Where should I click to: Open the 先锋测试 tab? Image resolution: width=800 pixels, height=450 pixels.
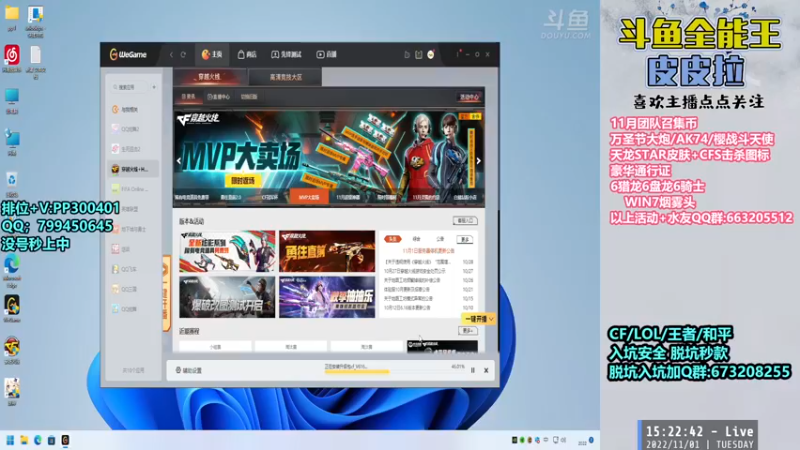click(x=286, y=55)
